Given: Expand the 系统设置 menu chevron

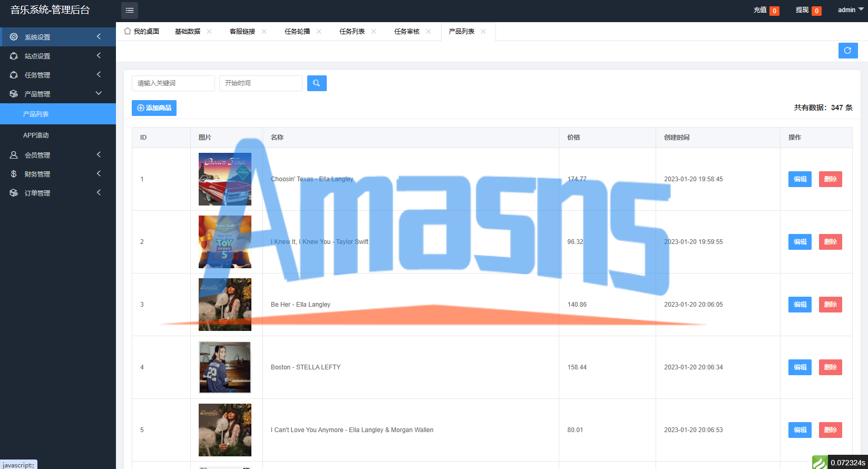Looking at the screenshot, I should tap(99, 36).
